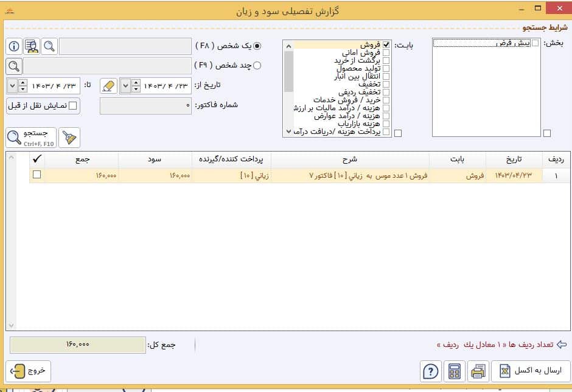Click the شرح column header
572x392 pixels.
pos(350,159)
